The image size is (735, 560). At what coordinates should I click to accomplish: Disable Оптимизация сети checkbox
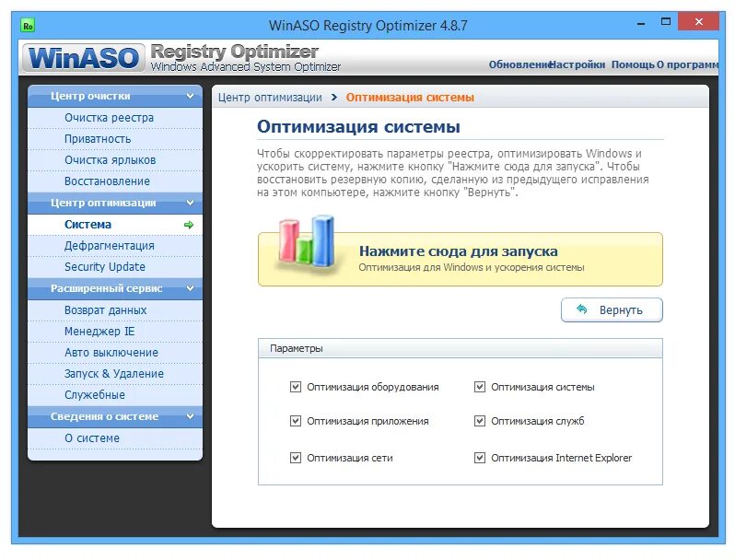[x=296, y=458]
